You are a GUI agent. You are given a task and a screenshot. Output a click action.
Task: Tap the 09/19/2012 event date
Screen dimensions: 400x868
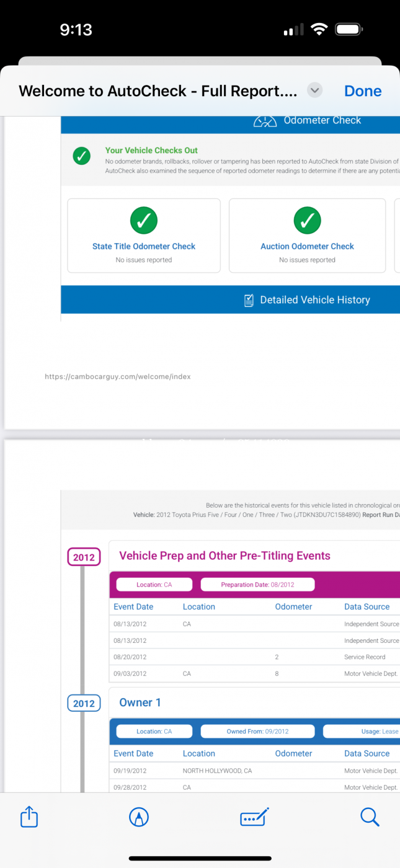130,771
